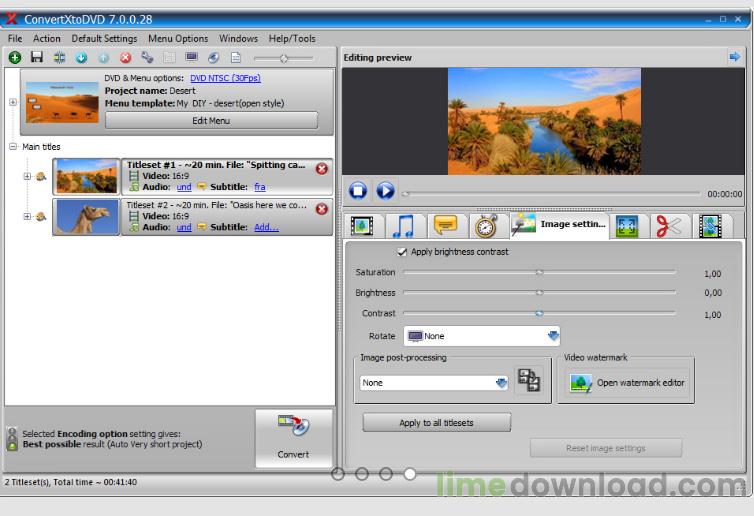Viewport: 754px width, 516px height.
Task: Open the scissors cut tab
Action: click(668, 226)
